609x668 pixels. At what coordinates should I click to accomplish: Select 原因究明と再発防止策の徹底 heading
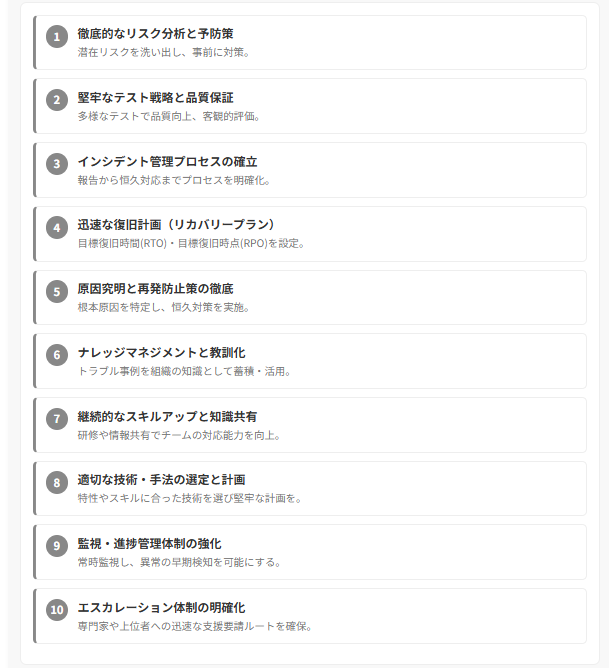tap(155, 288)
